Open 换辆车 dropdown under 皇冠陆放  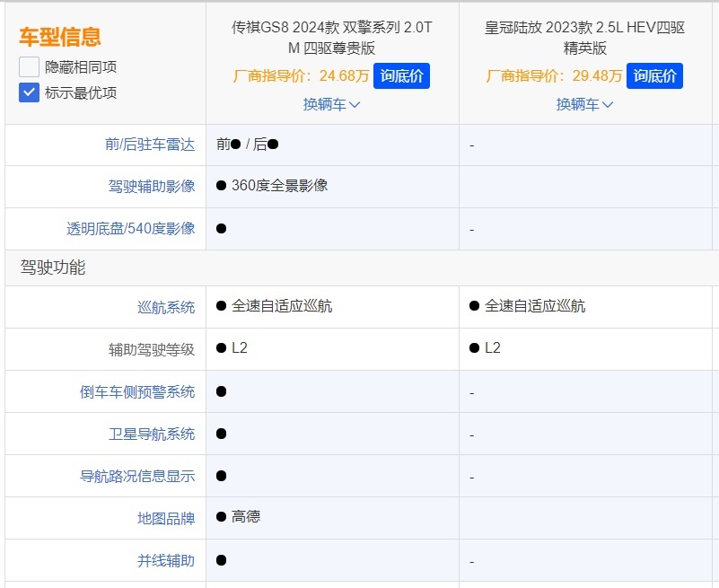(584, 104)
